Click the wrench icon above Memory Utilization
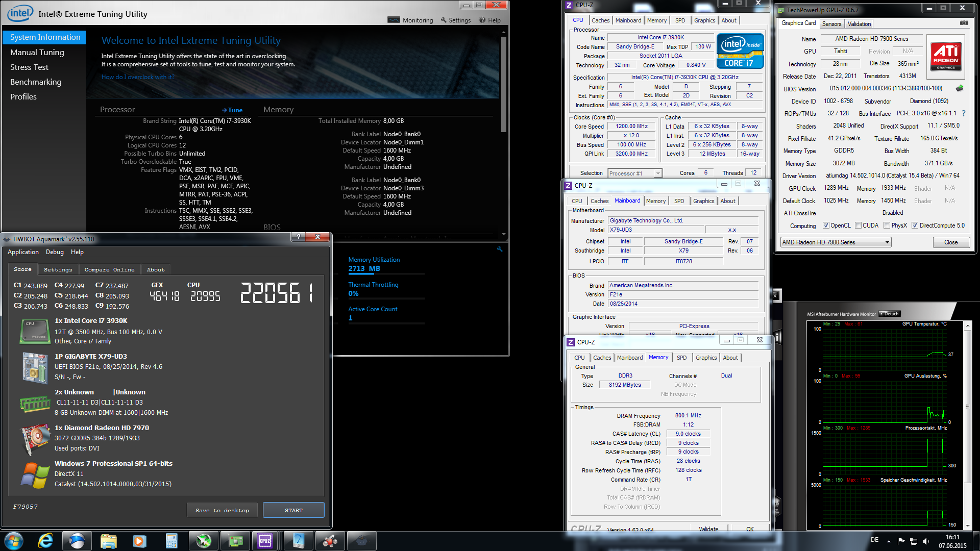 coord(500,249)
